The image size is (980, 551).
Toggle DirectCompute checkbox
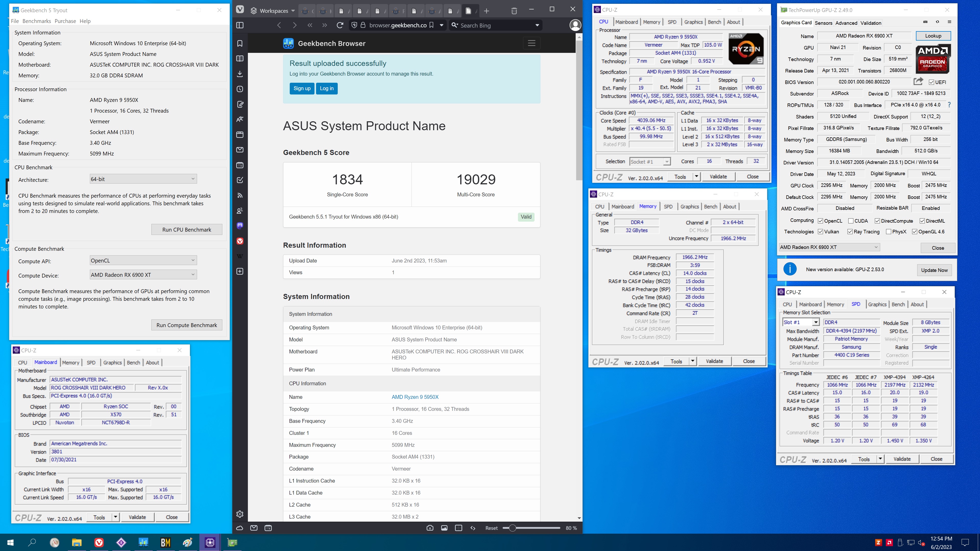(877, 221)
